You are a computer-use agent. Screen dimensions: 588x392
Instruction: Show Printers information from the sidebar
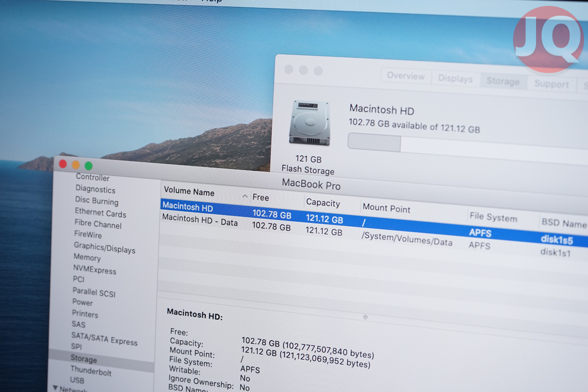(x=85, y=314)
